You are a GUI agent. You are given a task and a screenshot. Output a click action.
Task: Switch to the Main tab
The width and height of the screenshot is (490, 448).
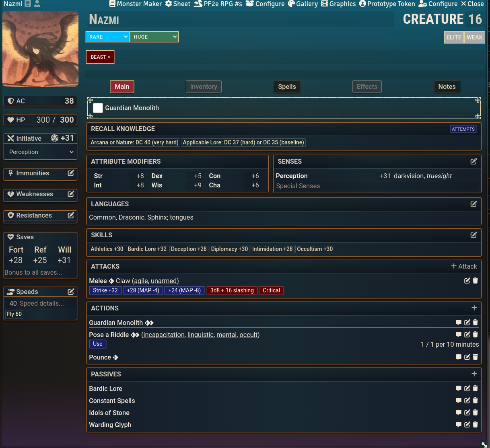pyautogui.click(x=122, y=86)
